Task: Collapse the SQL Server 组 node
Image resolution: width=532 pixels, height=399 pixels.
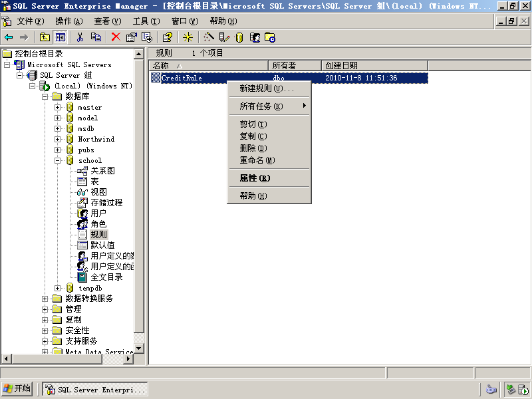Action: [20, 75]
